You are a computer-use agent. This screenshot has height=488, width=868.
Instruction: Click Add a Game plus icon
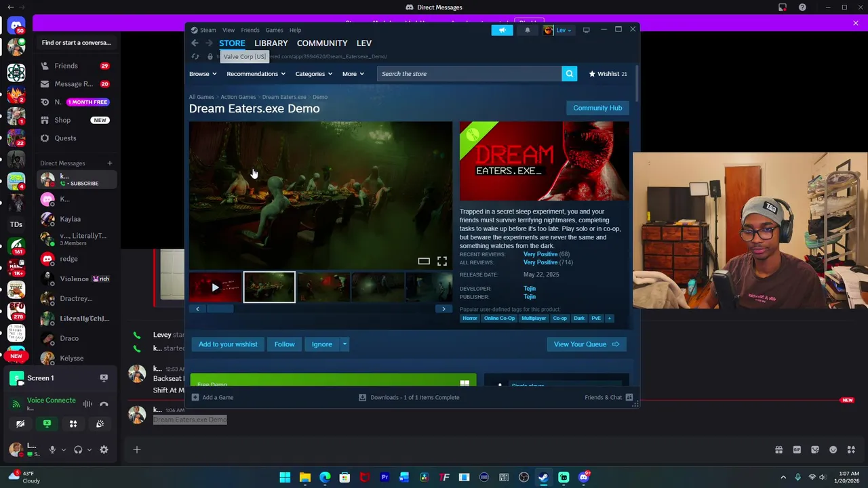click(x=195, y=397)
